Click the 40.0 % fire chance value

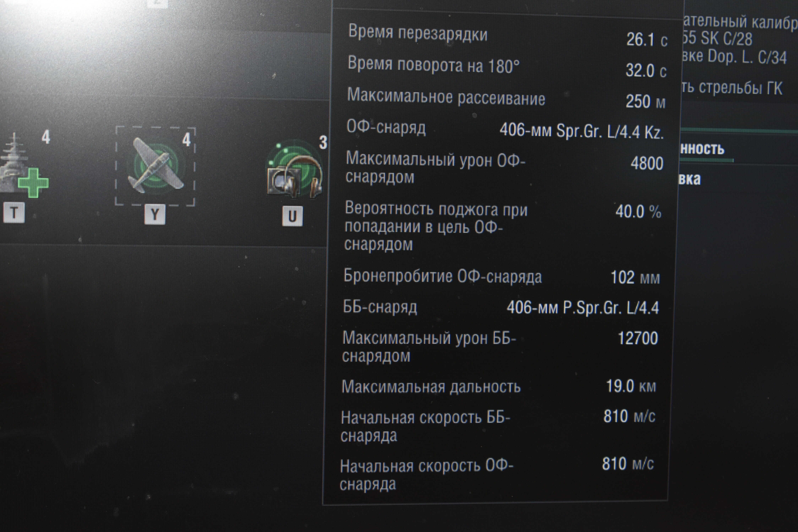point(638,212)
